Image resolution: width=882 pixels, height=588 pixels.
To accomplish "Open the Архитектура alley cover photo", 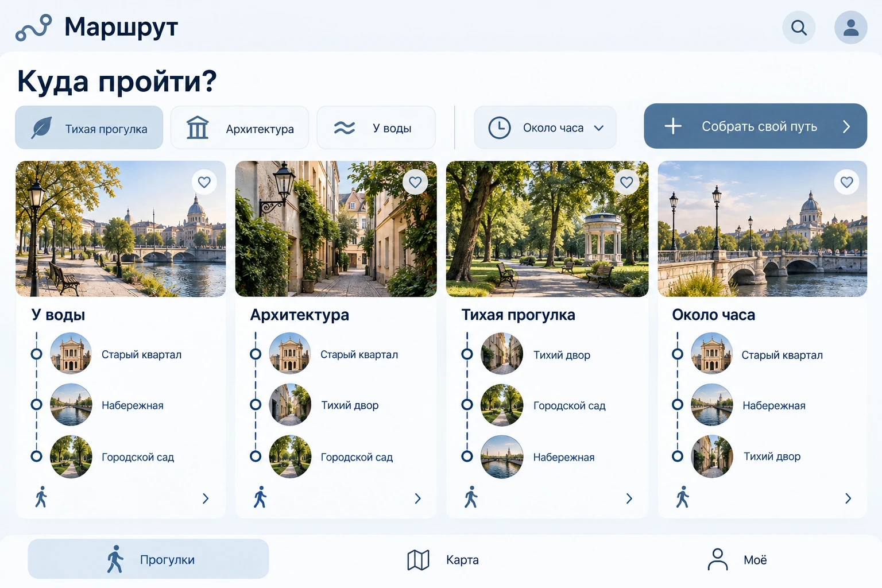I will (x=336, y=229).
